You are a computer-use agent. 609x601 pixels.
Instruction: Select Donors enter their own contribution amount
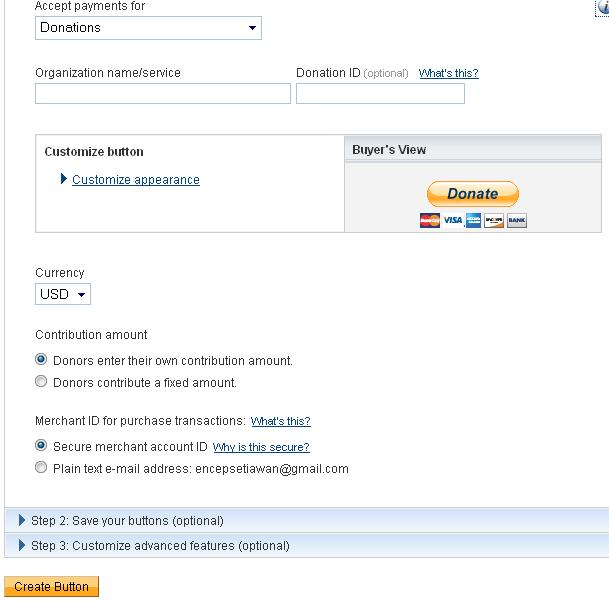tap(41, 359)
